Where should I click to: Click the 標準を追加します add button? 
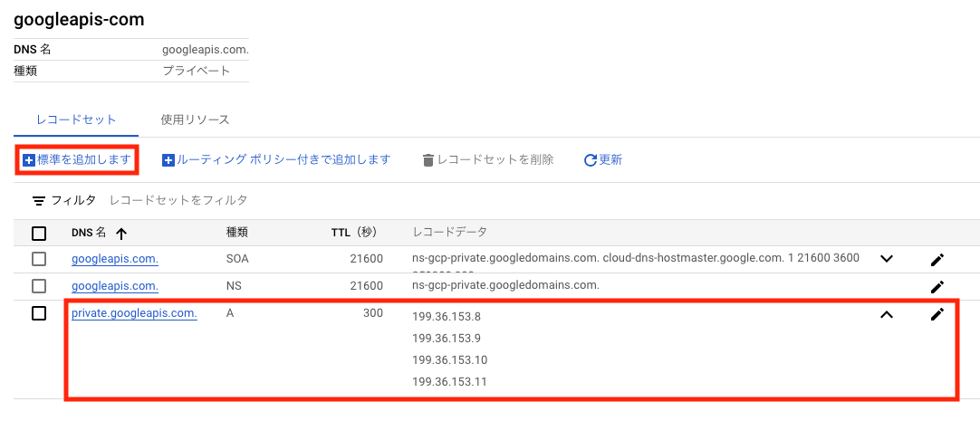click(75, 160)
